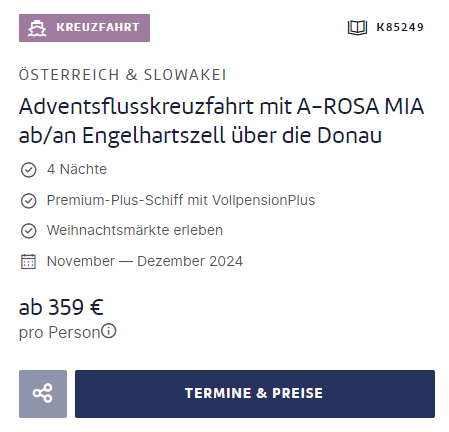Click the ab/an Engelhartszell über die Donau line
The height and width of the screenshot is (432, 449).
tap(200, 135)
